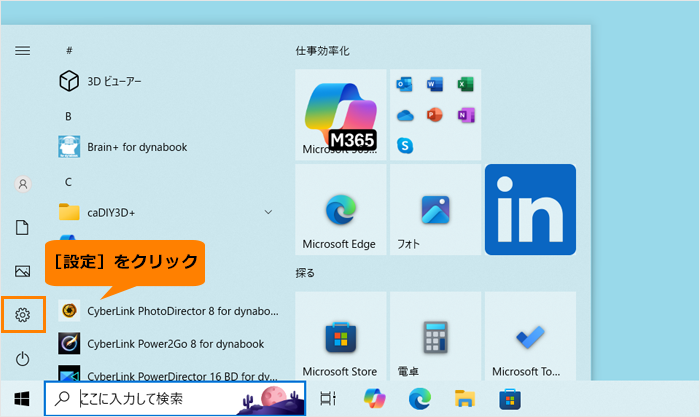Viewport: 700px width, 417px height.
Task: Open the Microsoft Edge tile
Action: click(x=341, y=209)
